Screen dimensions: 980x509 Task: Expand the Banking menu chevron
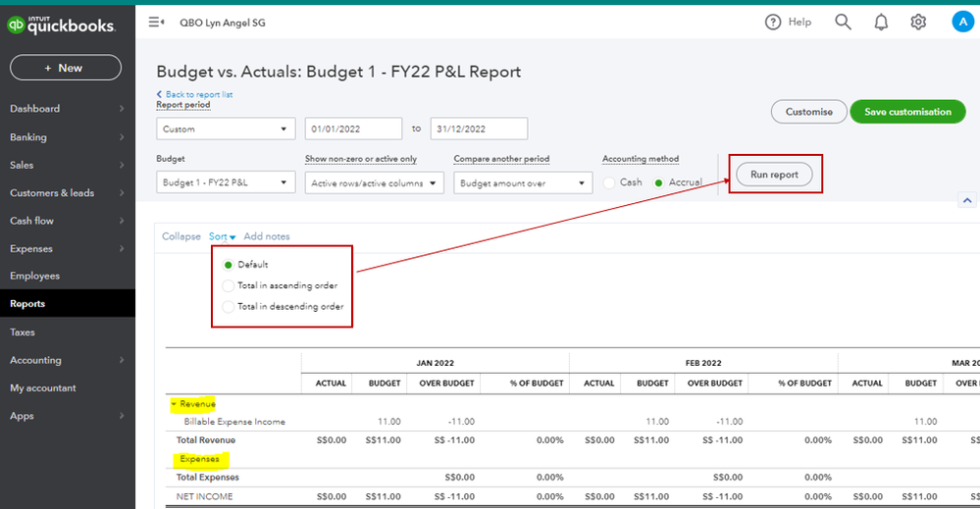point(122,136)
